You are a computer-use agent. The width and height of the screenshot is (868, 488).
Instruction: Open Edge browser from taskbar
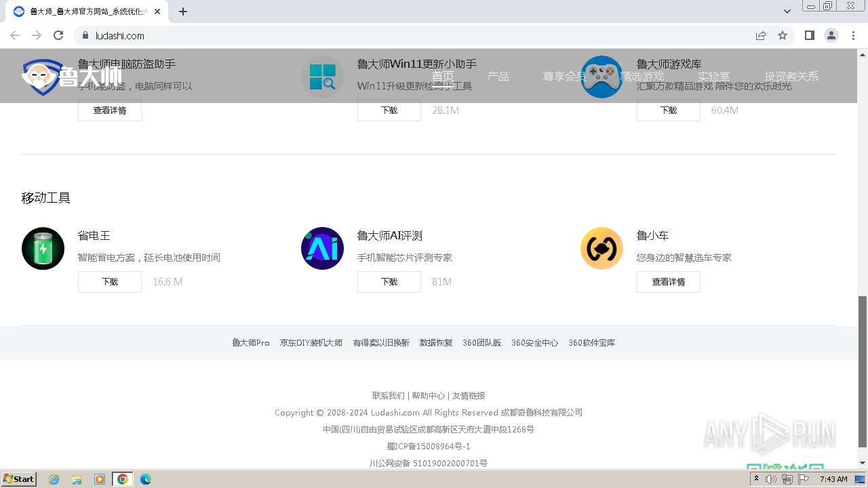click(x=146, y=479)
